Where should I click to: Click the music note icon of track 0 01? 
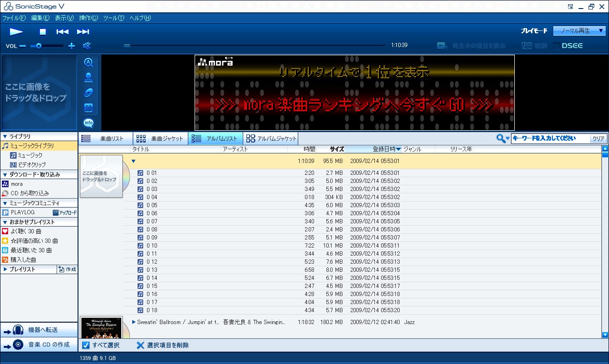click(140, 173)
